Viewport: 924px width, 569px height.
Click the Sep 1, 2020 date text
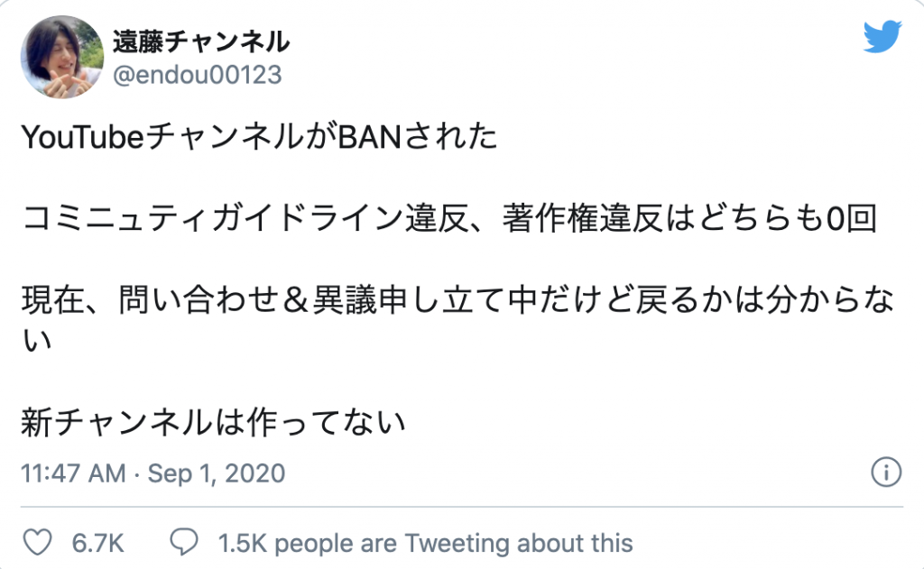[x=217, y=473]
